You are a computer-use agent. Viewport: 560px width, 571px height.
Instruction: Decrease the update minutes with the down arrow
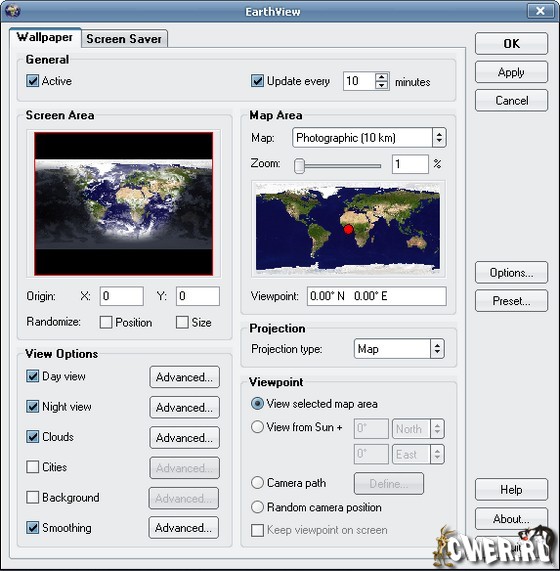[x=381, y=85]
